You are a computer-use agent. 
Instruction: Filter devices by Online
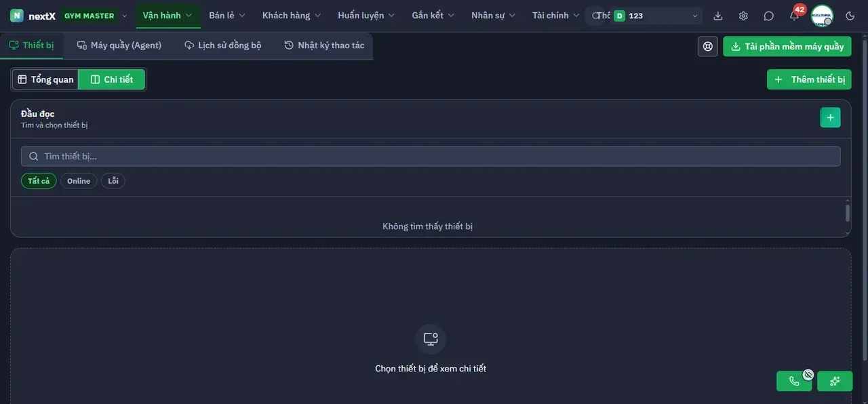[79, 181]
